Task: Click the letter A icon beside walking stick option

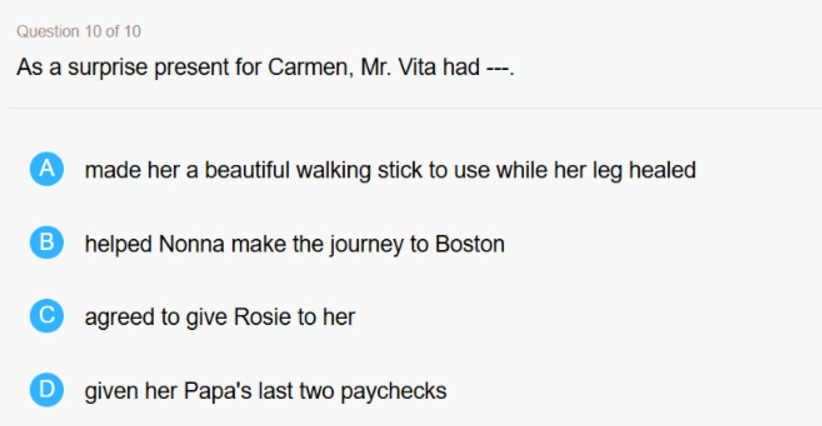Action: click(x=47, y=169)
